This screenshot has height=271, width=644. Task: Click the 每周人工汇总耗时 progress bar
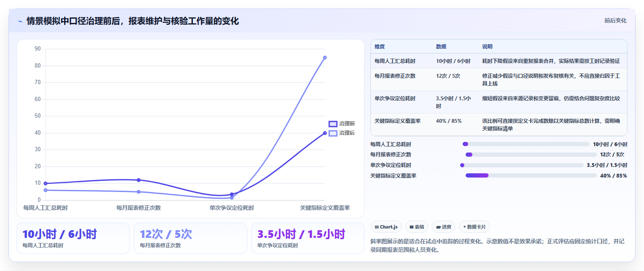[526, 144]
